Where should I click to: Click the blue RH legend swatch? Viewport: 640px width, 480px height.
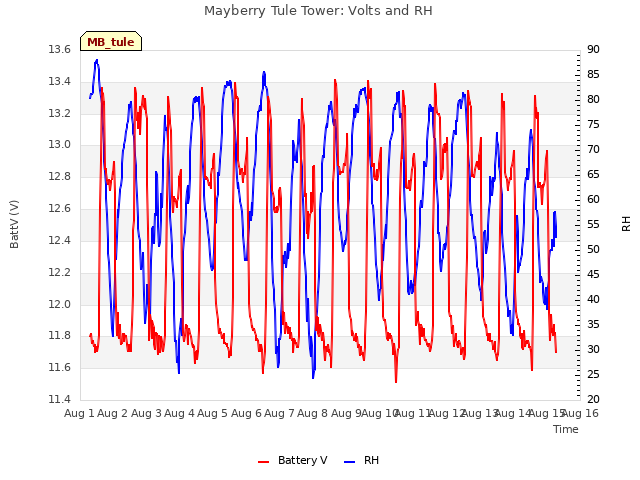[350, 462]
